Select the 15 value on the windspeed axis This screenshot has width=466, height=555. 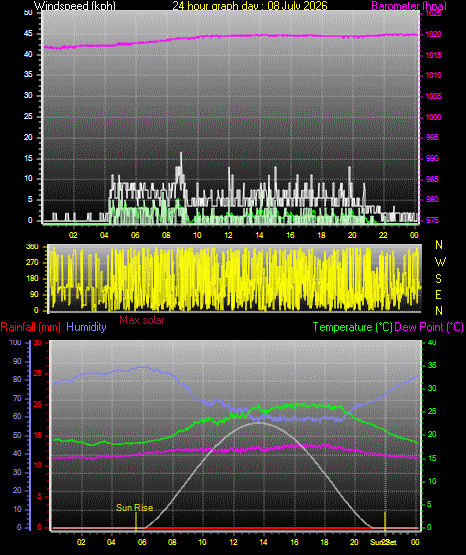pos(28,158)
